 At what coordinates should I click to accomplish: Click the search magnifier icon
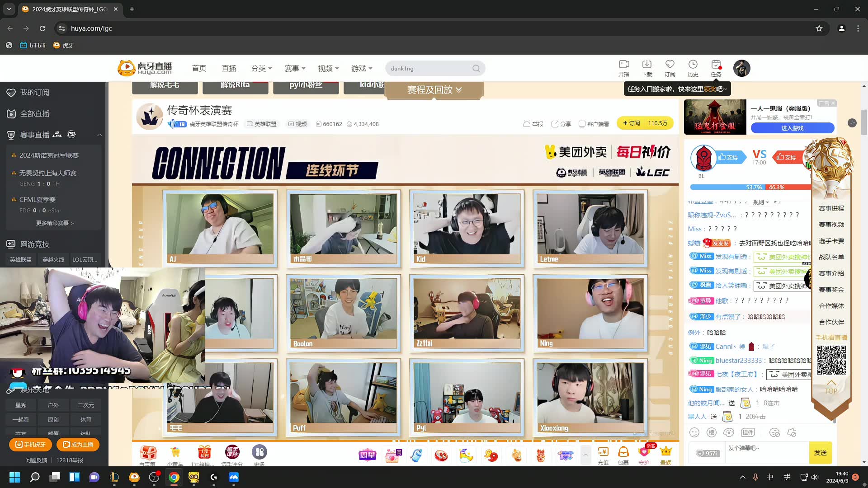coord(476,68)
